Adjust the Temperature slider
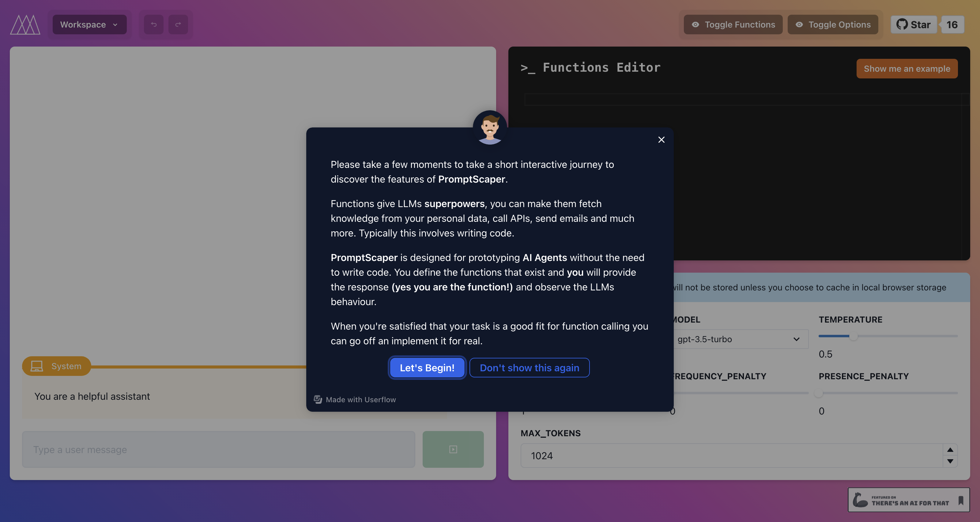The height and width of the screenshot is (522, 980). point(888,336)
